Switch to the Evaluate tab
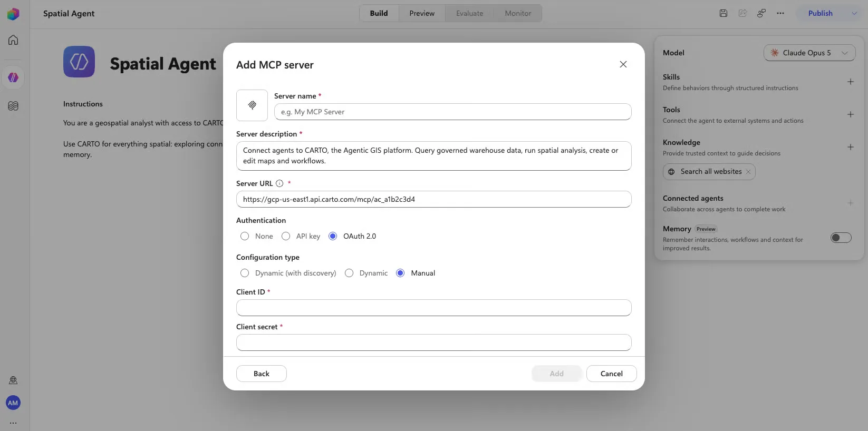Viewport: 868px width, 431px height. click(469, 13)
